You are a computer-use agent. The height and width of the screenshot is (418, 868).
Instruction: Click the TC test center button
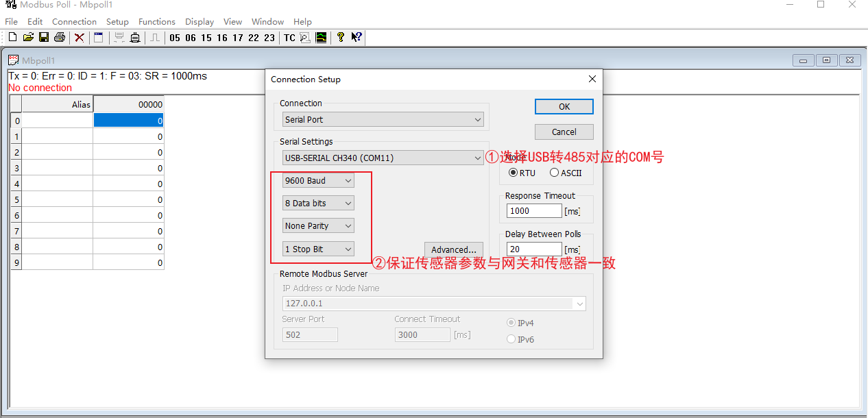pos(289,38)
